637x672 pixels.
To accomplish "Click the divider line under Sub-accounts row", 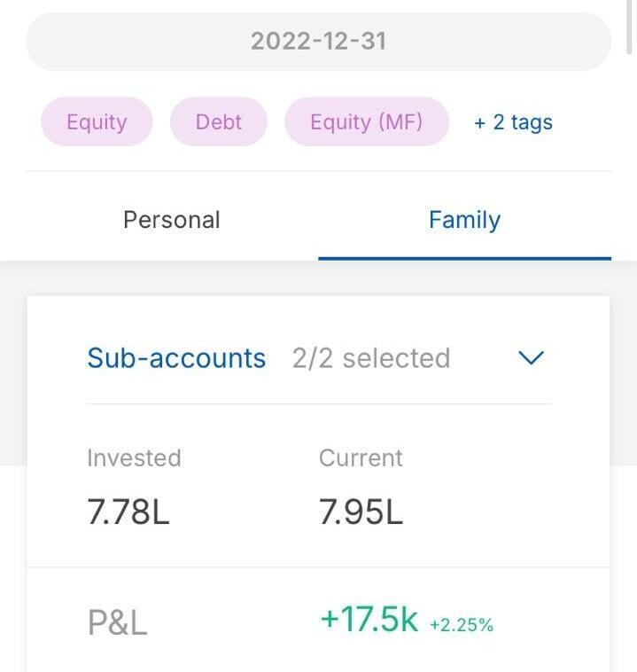I will tap(318, 404).
